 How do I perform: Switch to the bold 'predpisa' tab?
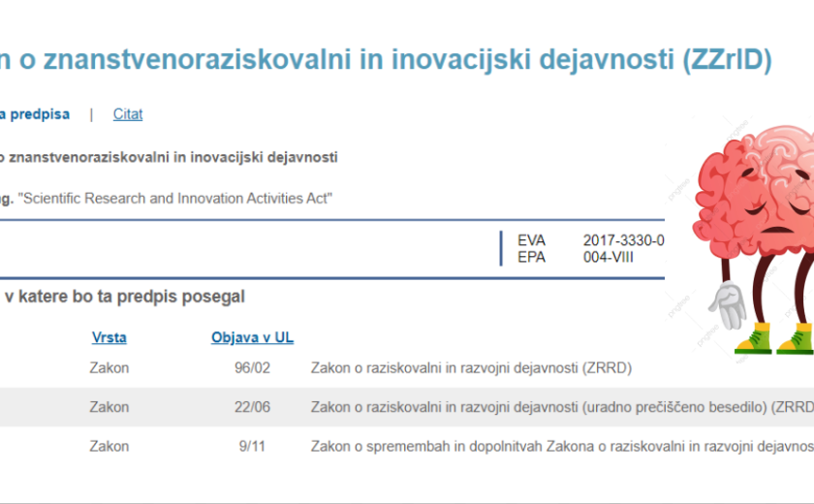(x=35, y=114)
